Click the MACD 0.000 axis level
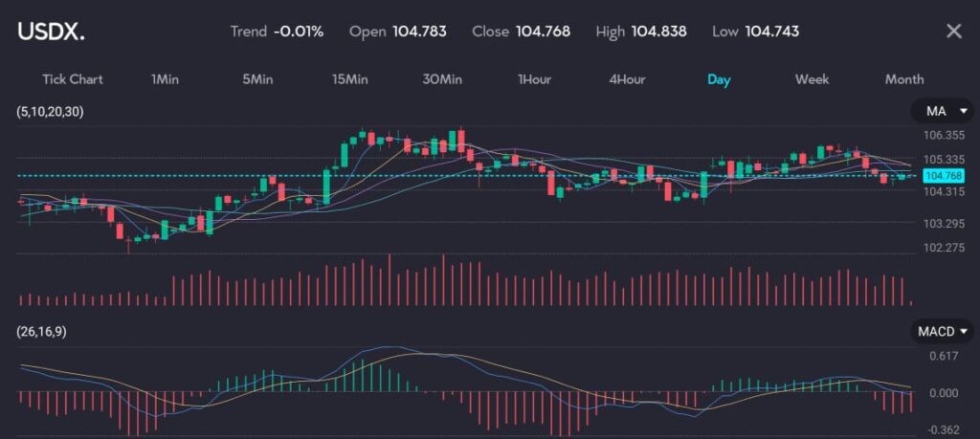The image size is (980, 439). pyautogui.click(x=944, y=393)
